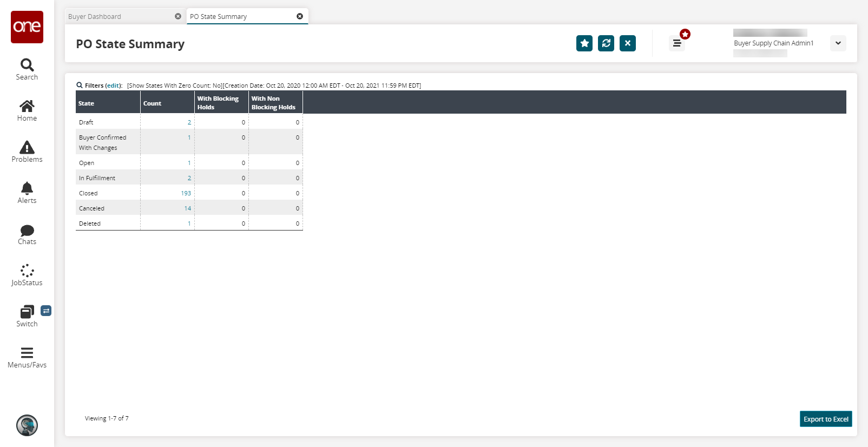Open the Closed count 193 link
868x447 pixels.
(186, 193)
